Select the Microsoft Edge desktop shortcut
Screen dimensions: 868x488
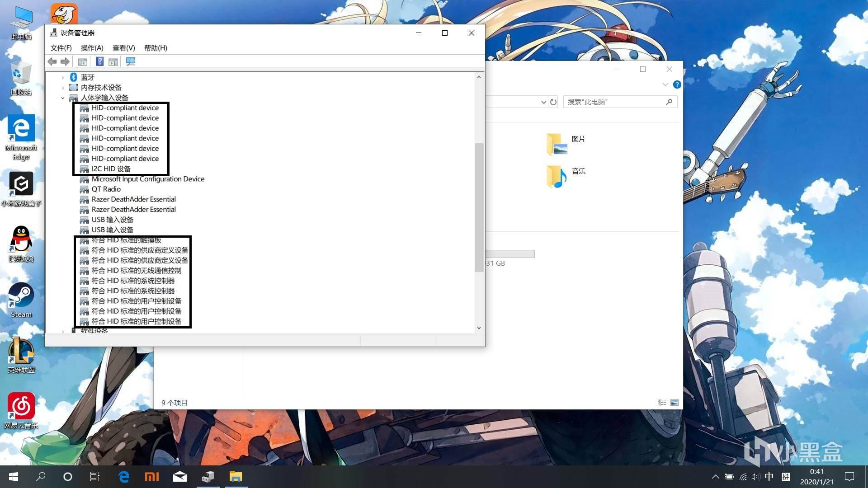(21, 138)
